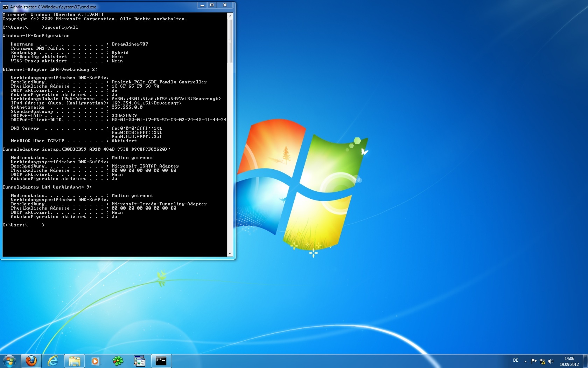Image resolution: width=588 pixels, height=368 pixels.
Task: Click the Copyright Microsoft Corporation line
Action: pyautogui.click(x=95, y=19)
